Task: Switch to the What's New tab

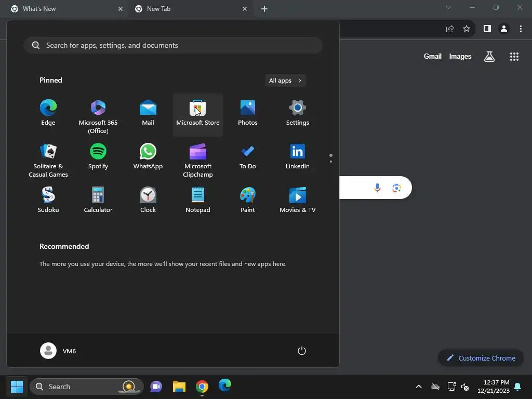Action: 64,9
